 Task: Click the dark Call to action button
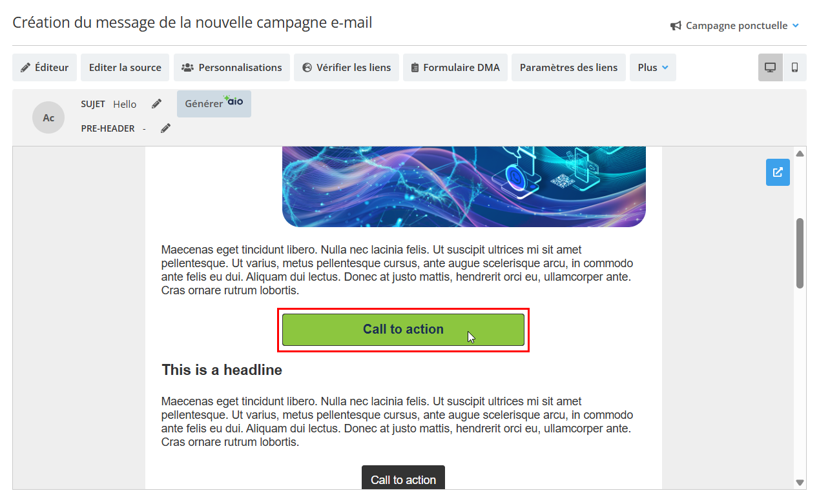(403, 478)
